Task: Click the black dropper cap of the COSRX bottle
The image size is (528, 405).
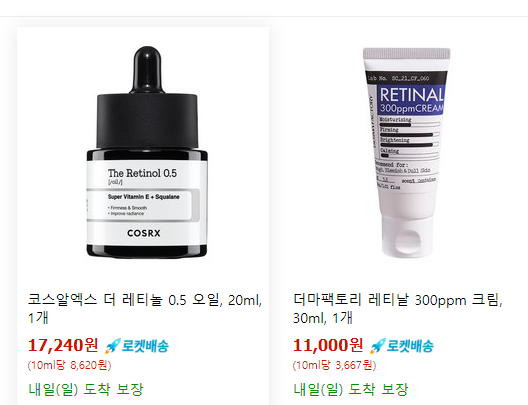Action: pos(147,98)
